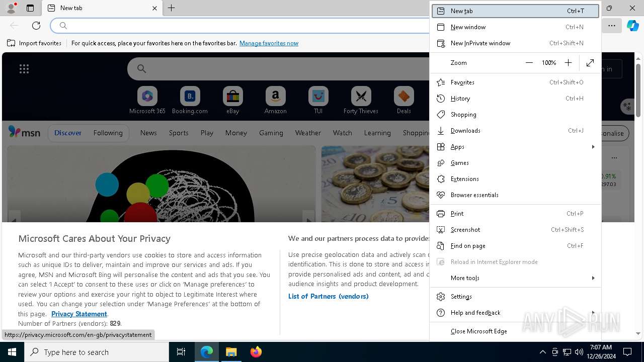Open the head illustration news card
This screenshot has height=362, width=644.
click(x=161, y=184)
